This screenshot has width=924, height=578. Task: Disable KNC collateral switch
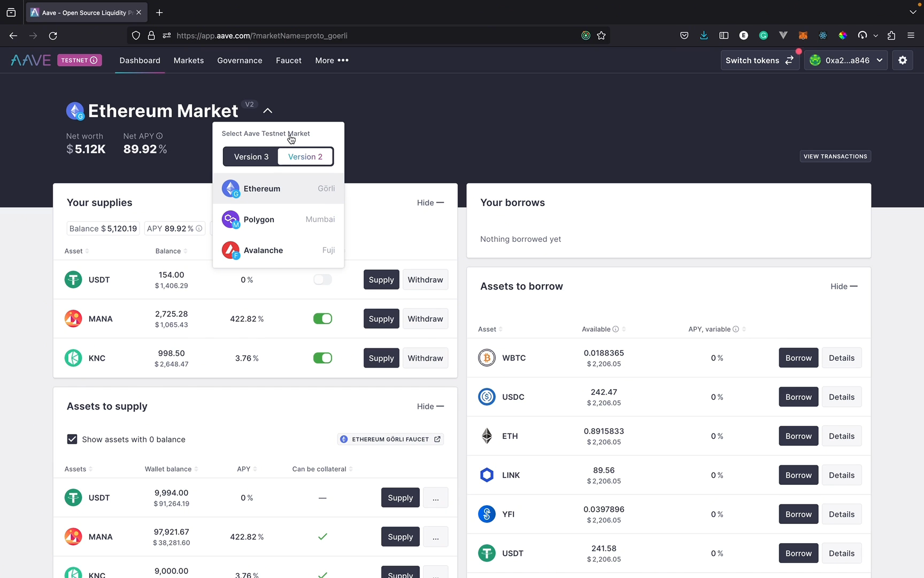(x=322, y=358)
